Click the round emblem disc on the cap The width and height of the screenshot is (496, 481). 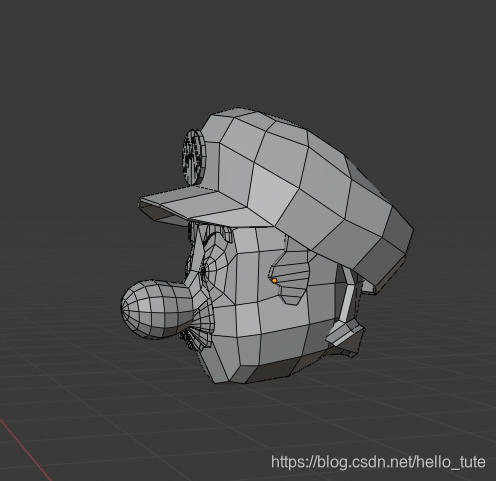tap(194, 157)
